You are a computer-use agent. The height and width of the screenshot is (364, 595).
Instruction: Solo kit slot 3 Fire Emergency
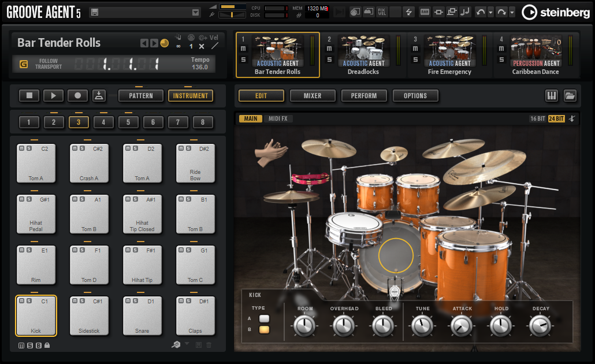(x=415, y=60)
